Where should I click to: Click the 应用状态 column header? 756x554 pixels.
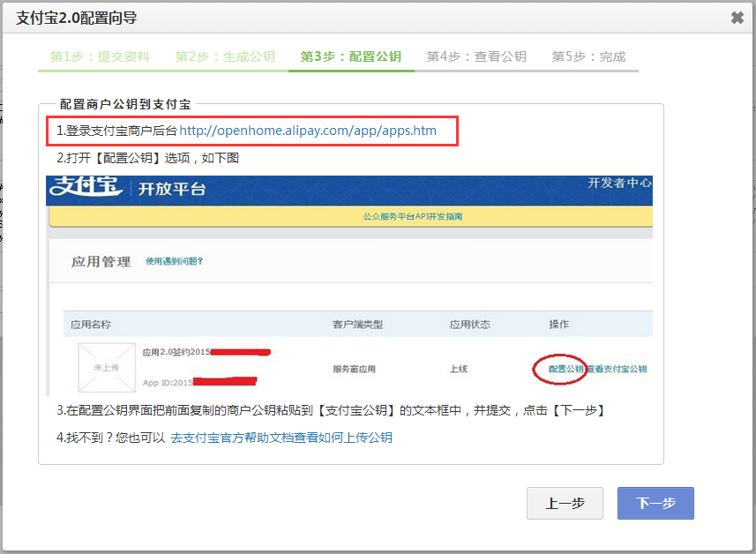click(x=469, y=325)
